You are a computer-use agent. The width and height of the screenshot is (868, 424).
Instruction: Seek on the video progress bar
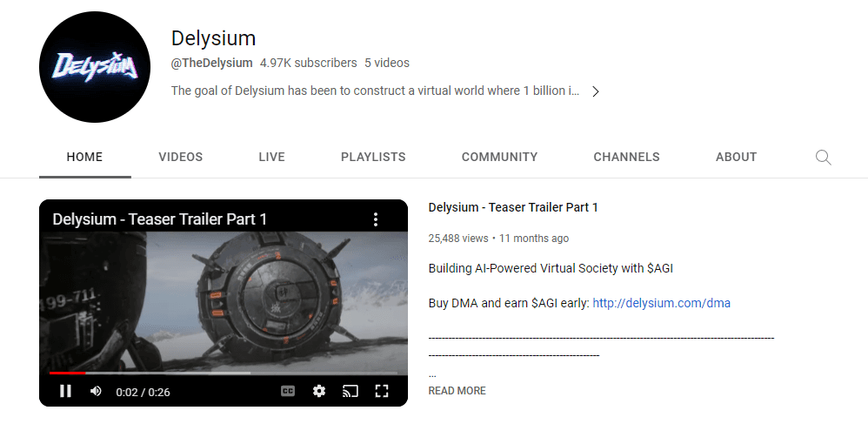(224, 373)
